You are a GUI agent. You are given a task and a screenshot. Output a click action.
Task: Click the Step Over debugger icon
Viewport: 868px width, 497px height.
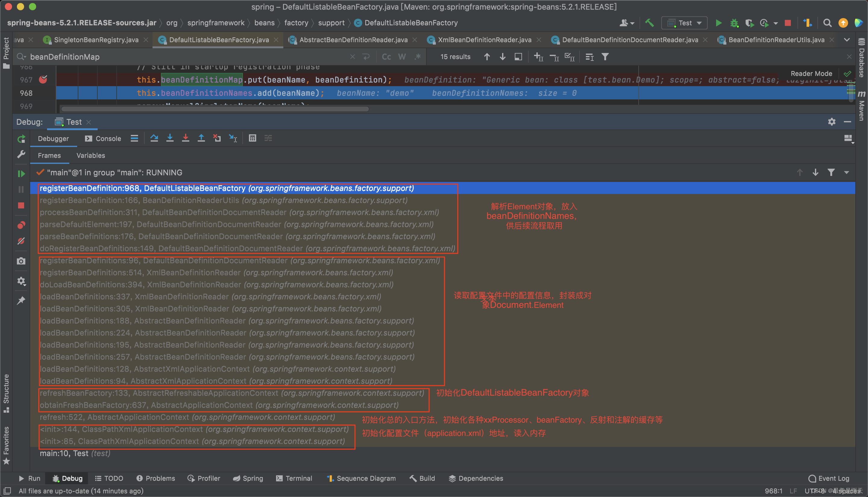pyautogui.click(x=154, y=138)
